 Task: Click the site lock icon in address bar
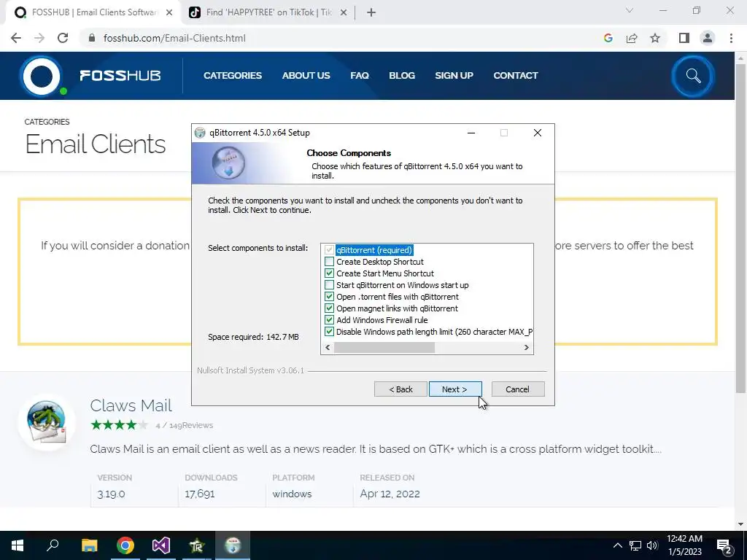coord(93,38)
